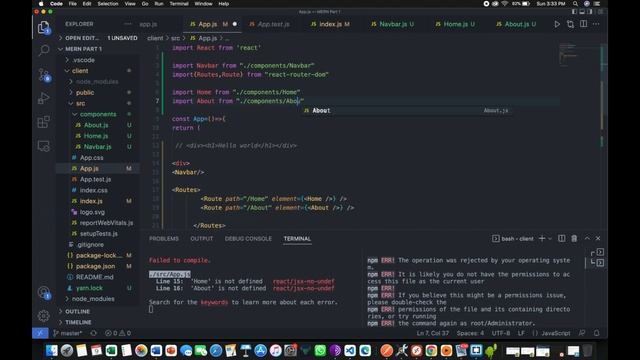Change indentation via Spaces: 4
640x360 pixels.
[x=470, y=333]
